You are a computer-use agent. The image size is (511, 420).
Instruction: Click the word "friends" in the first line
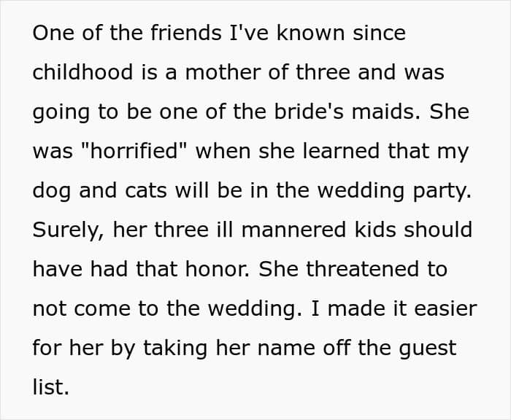[x=185, y=33]
